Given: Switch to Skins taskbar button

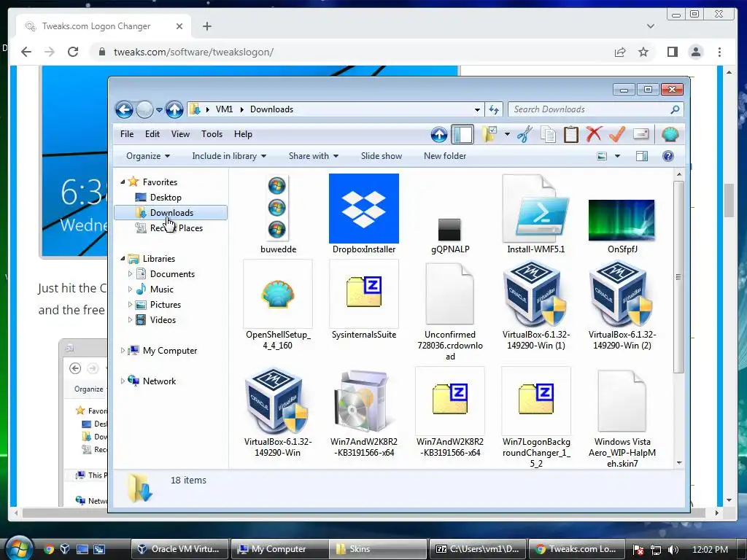Looking at the screenshot, I should [377, 549].
